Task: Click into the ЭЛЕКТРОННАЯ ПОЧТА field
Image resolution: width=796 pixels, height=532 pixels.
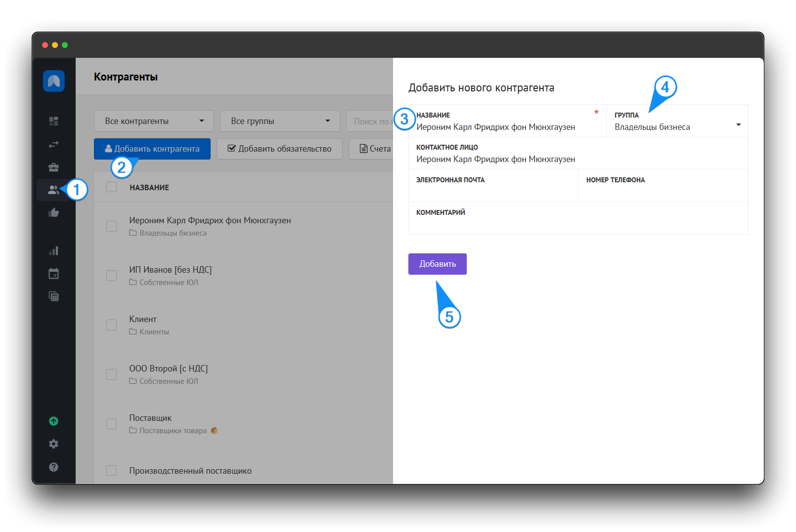Action: pyautogui.click(x=493, y=191)
